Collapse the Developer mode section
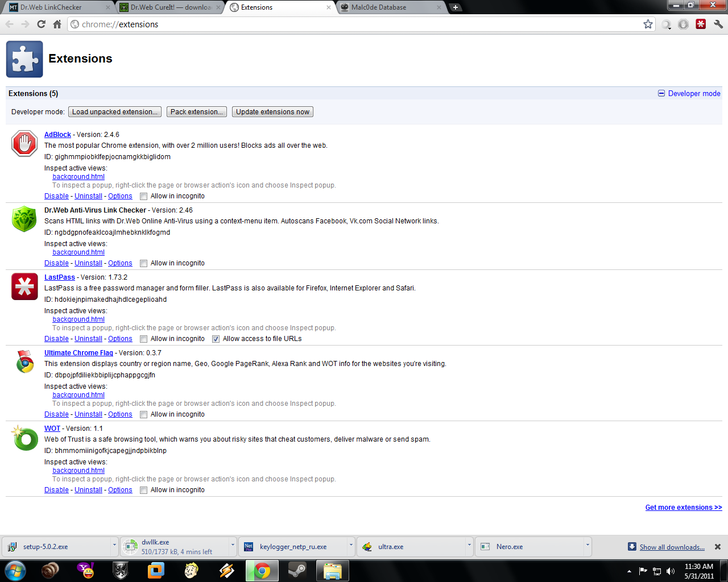The height and width of the screenshot is (582, 728). pos(689,93)
